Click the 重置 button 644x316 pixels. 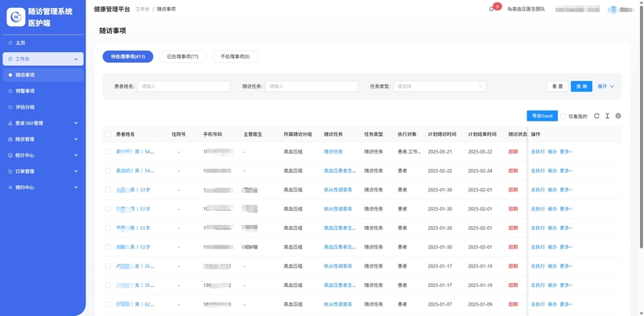[557, 86]
